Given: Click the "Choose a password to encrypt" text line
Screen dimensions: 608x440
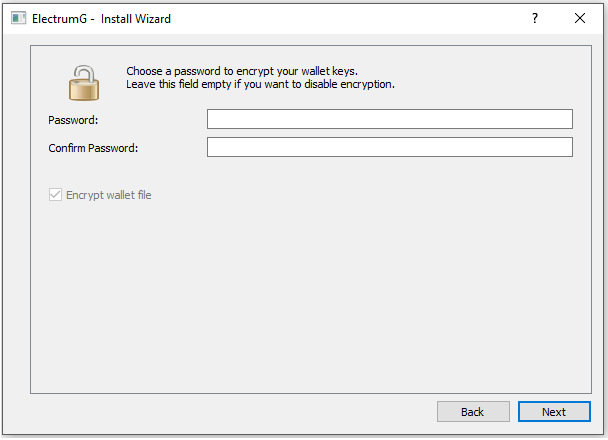Looking at the screenshot, I should 241,71.
